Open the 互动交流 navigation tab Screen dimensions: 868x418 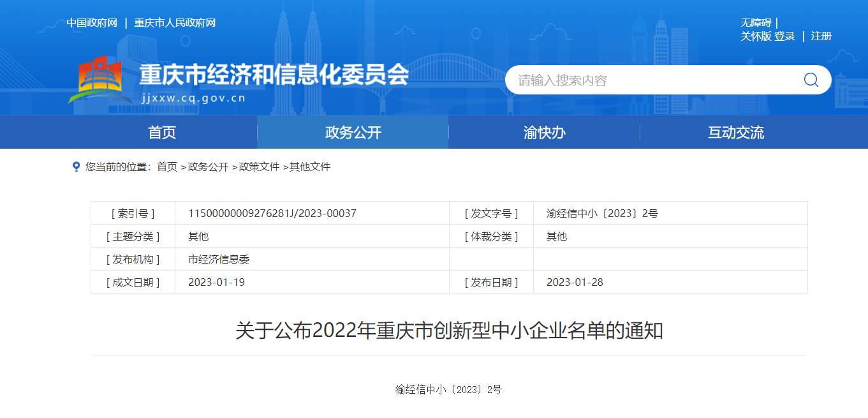pos(735,133)
